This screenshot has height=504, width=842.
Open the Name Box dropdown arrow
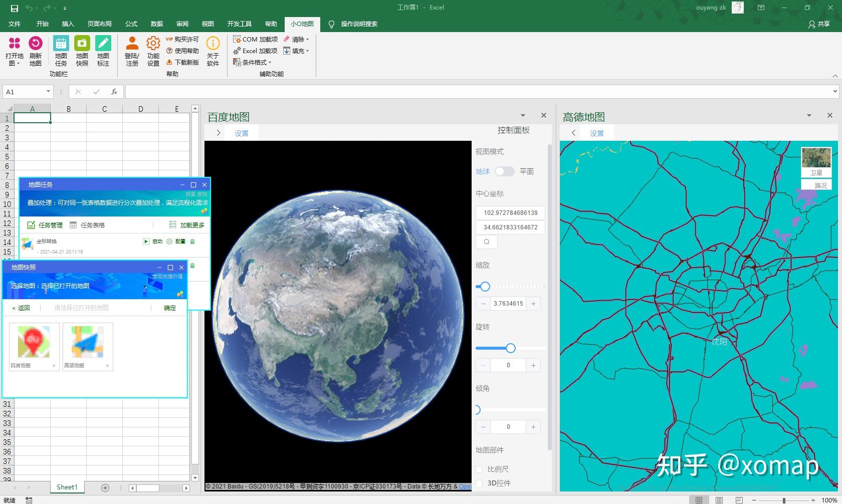48,92
